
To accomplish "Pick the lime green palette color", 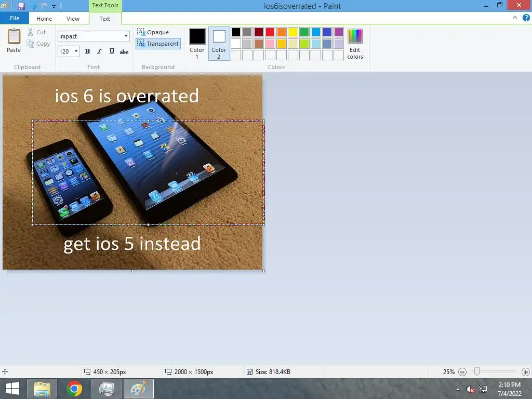I will pos(304,44).
